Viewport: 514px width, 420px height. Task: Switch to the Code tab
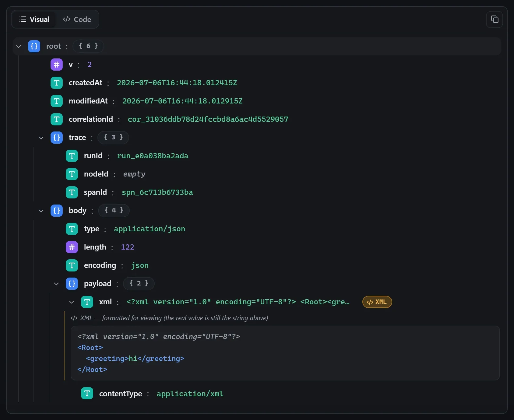point(77,19)
